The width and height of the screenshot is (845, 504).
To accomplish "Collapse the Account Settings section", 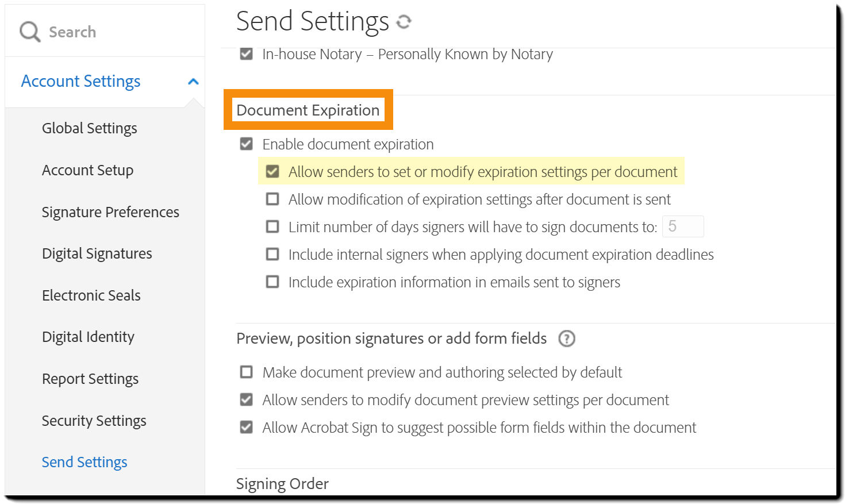I will [194, 80].
